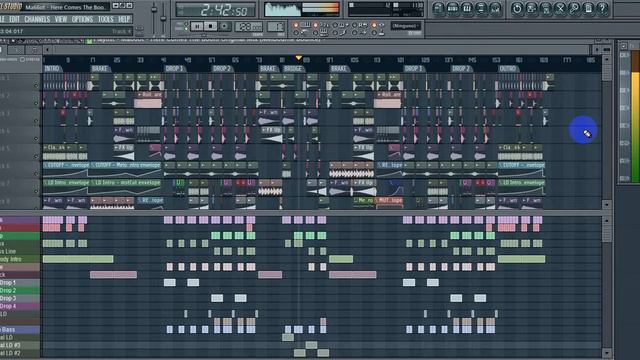
Task: Click the audio editor scissors icon
Action: click(x=560, y=9)
